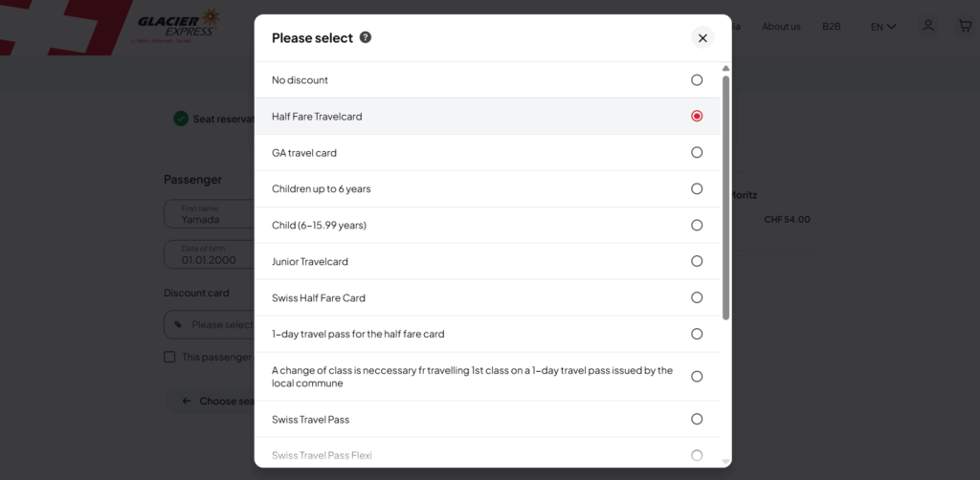Tick the This passenger checkbox
The width and height of the screenshot is (980, 480).
point(169,357)
